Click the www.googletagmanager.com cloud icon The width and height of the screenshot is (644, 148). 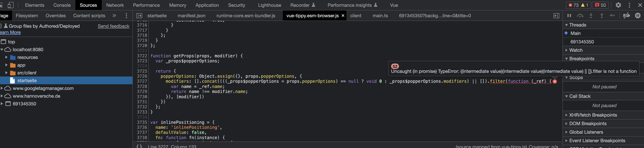[8, 88]
